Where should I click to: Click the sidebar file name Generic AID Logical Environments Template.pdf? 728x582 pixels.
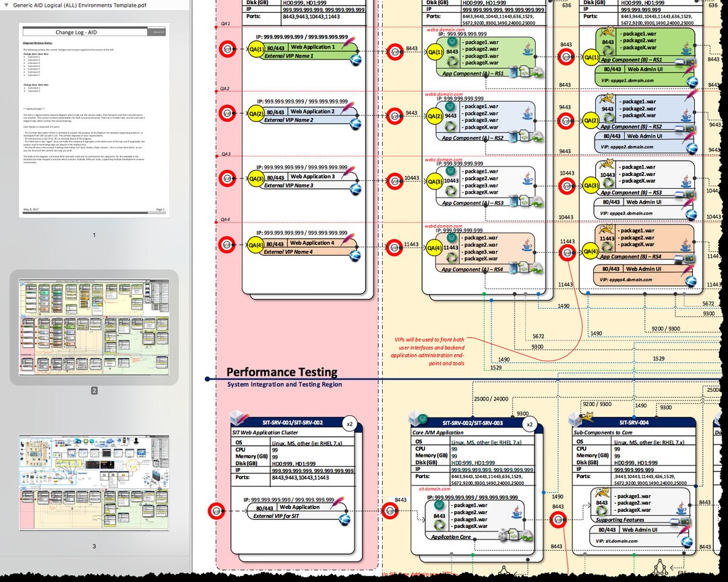tap(80, 5)
